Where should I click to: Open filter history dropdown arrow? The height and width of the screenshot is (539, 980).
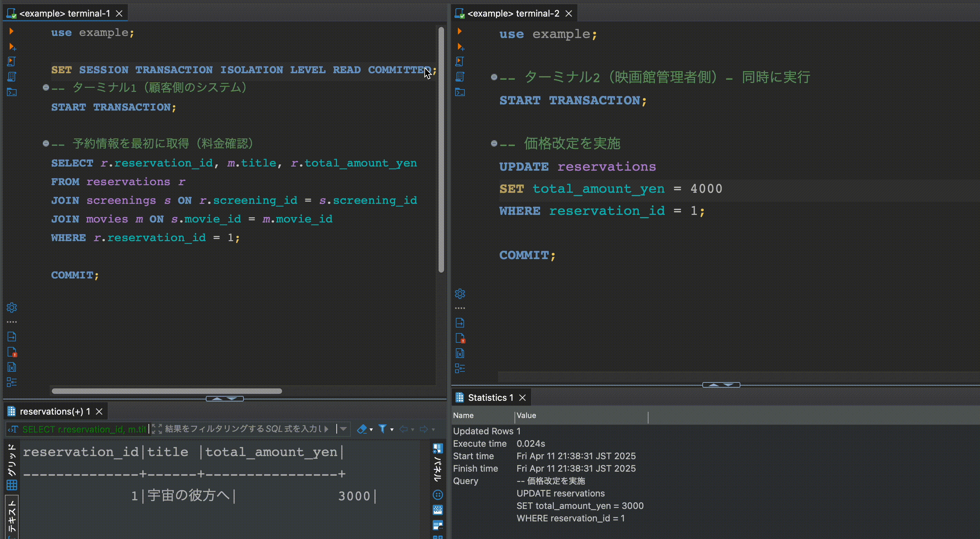click(x=343, y=429)
